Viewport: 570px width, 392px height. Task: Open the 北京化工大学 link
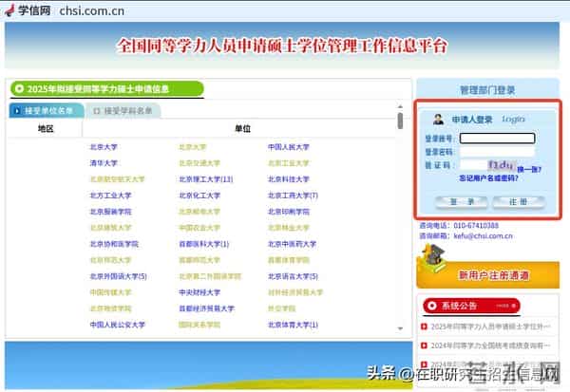point(199,196)
